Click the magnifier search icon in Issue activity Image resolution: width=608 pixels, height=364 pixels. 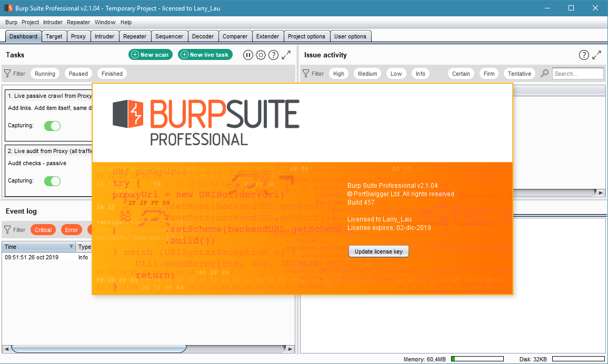(x=545, y=73)
